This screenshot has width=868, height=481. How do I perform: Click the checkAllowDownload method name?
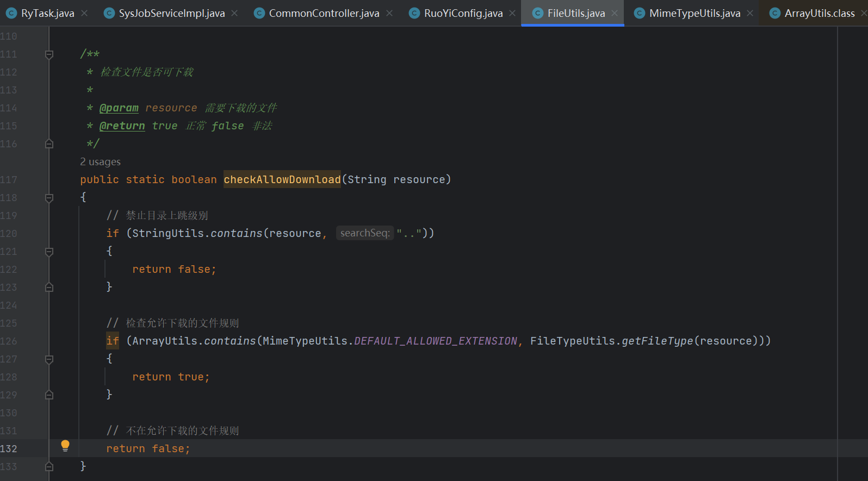click(282, 179)
